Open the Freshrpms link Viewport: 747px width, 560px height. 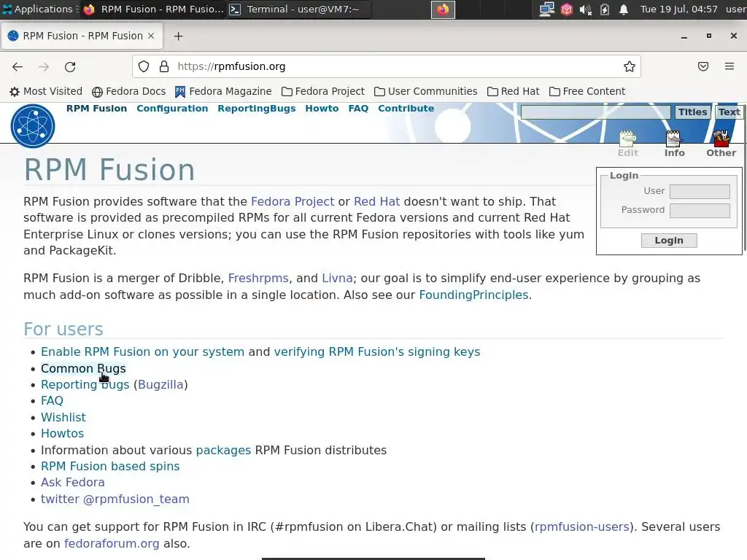(x=258, y=279)
